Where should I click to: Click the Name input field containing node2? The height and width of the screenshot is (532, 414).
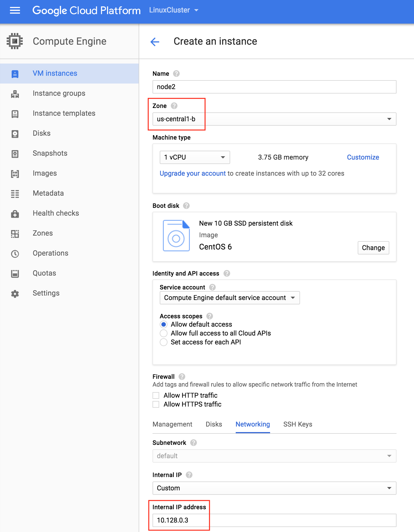[x=274, y=87]
